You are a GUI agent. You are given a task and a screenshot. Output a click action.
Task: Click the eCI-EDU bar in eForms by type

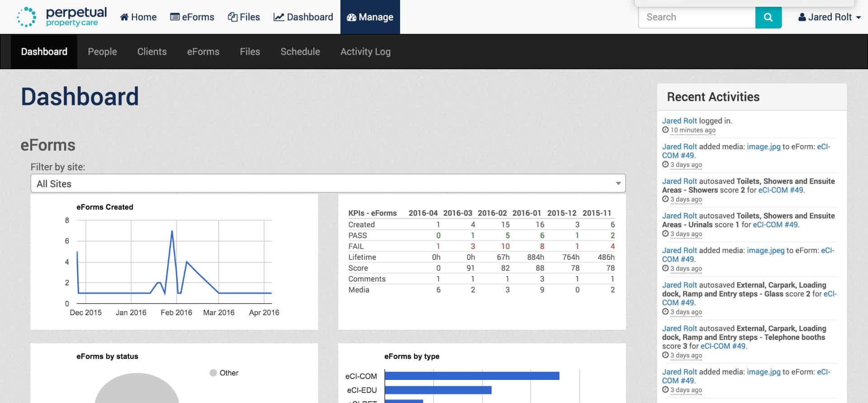438,390
